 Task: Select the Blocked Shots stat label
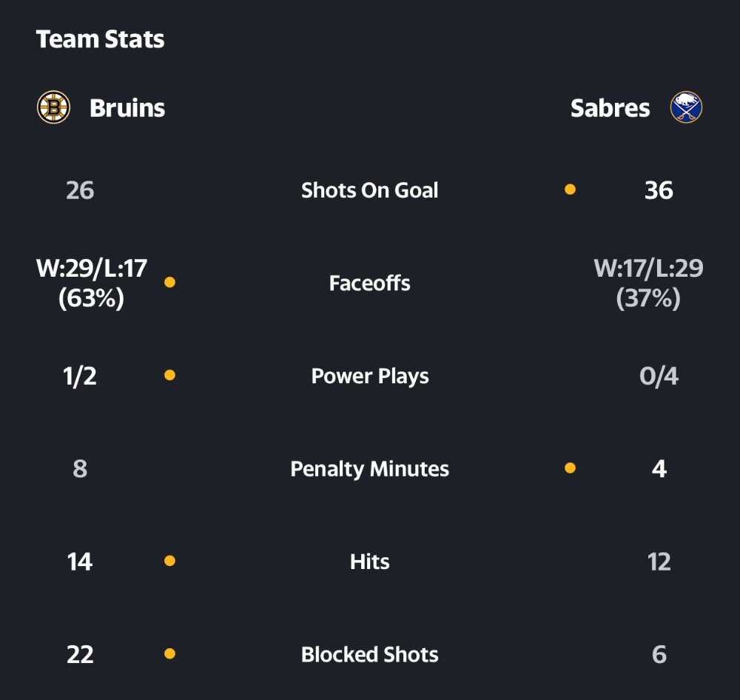click(369, 655)
